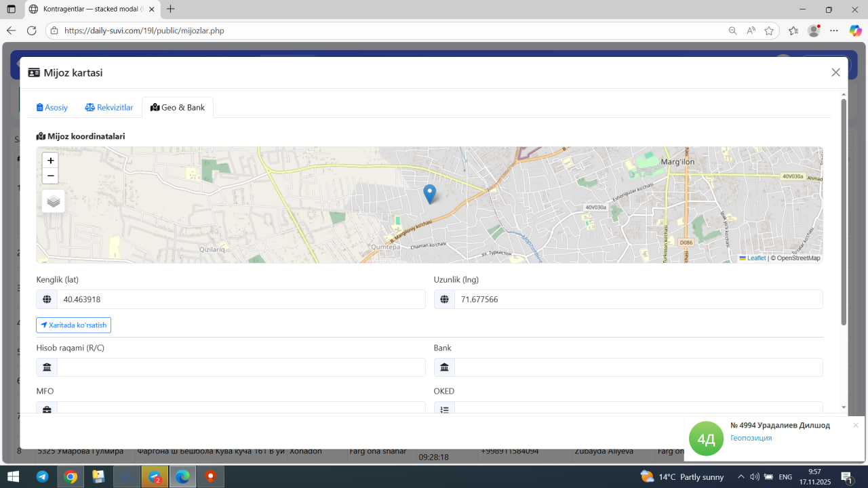Click the Kenglik (lat) input field
Viewport: 868px width, 488px height.
[241, 300]
